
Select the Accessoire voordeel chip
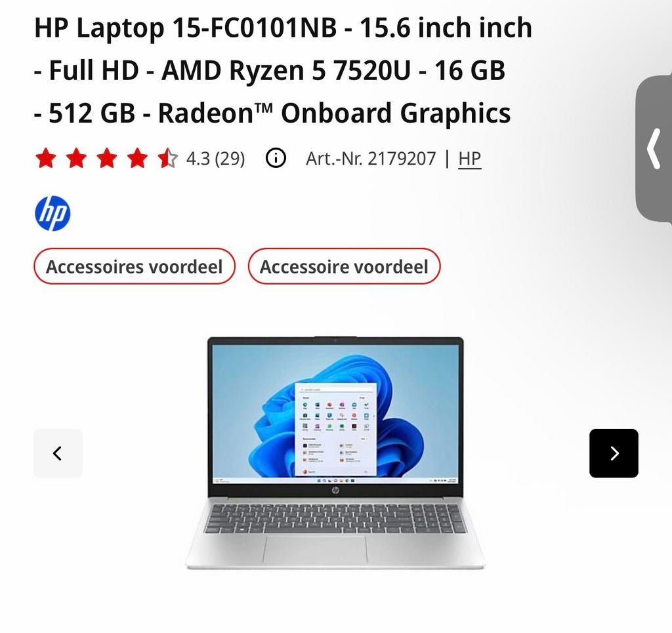click(x=344, y=266)
